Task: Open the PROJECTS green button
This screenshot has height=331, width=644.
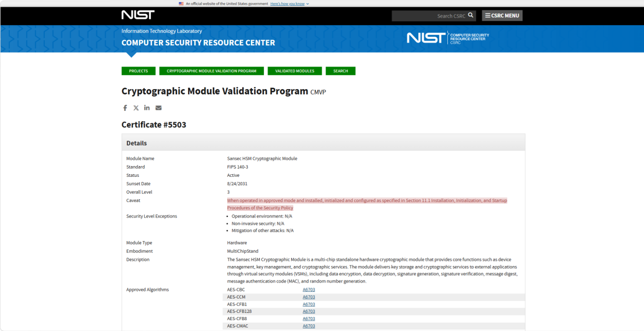Action: [x=139, y=71]
